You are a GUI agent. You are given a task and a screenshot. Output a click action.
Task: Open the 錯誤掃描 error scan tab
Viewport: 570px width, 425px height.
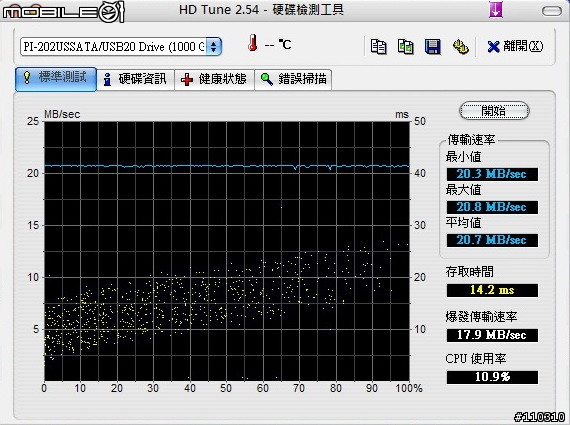pos(293,79)
